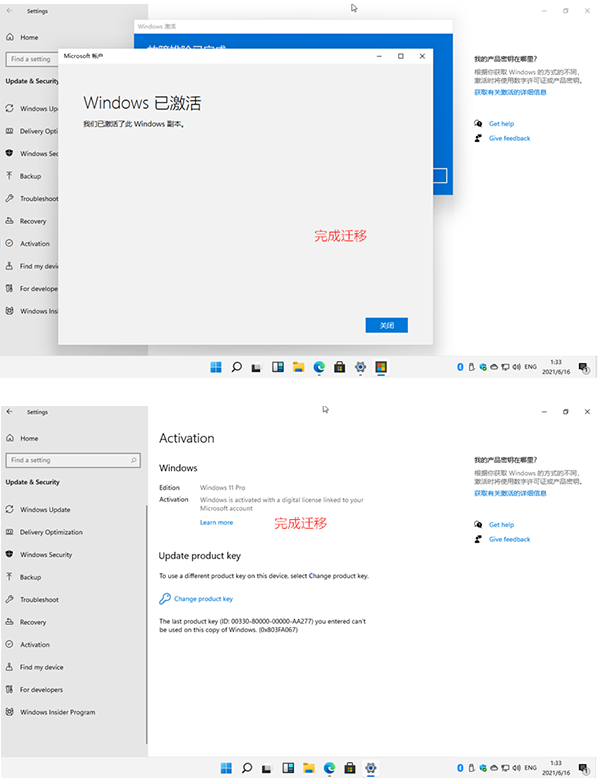Open Widgets in taskbar under Activation page
601x781 pixels.
288,768
